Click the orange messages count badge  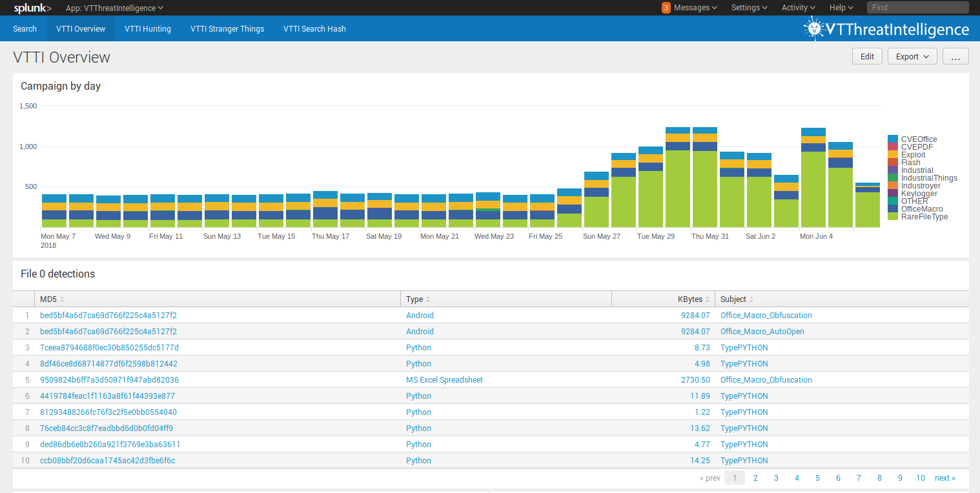(x=666, y=8)
